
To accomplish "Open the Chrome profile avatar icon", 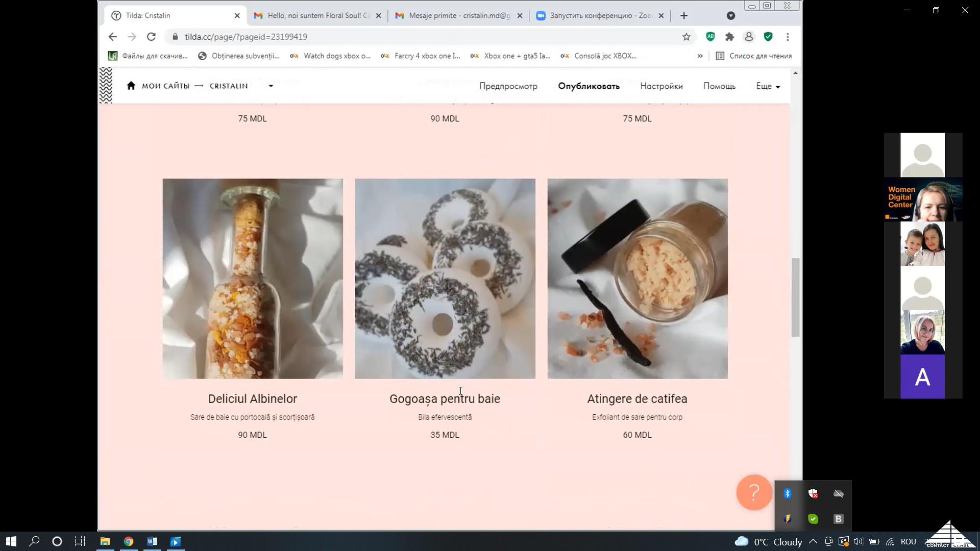I will click(x=749, y=37).
